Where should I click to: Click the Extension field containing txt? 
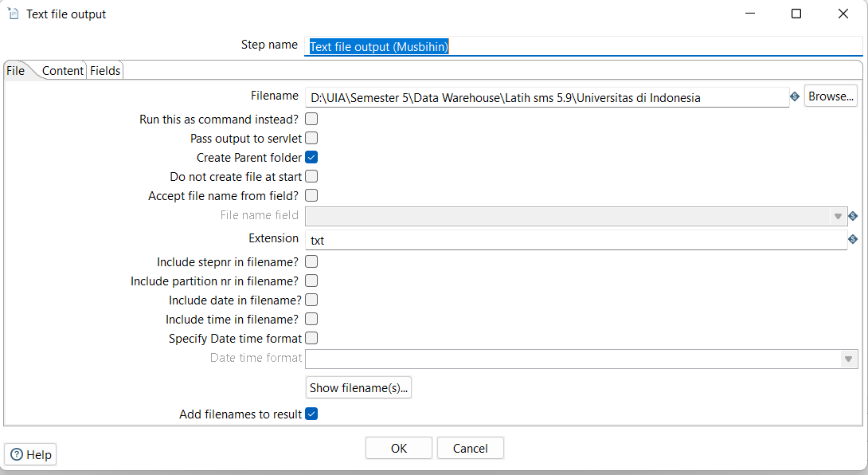576,240
